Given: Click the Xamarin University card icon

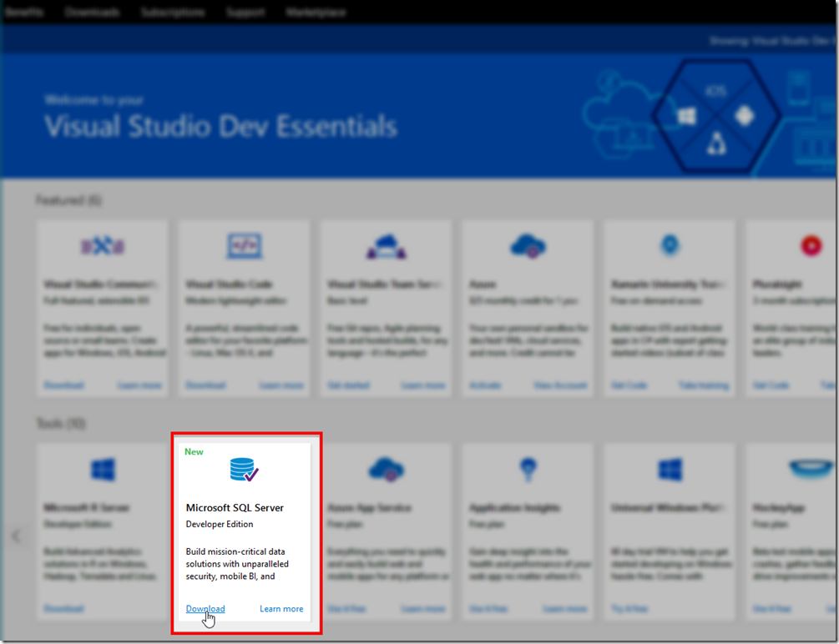Looking at the screenshot, I should tap(670, 245).
